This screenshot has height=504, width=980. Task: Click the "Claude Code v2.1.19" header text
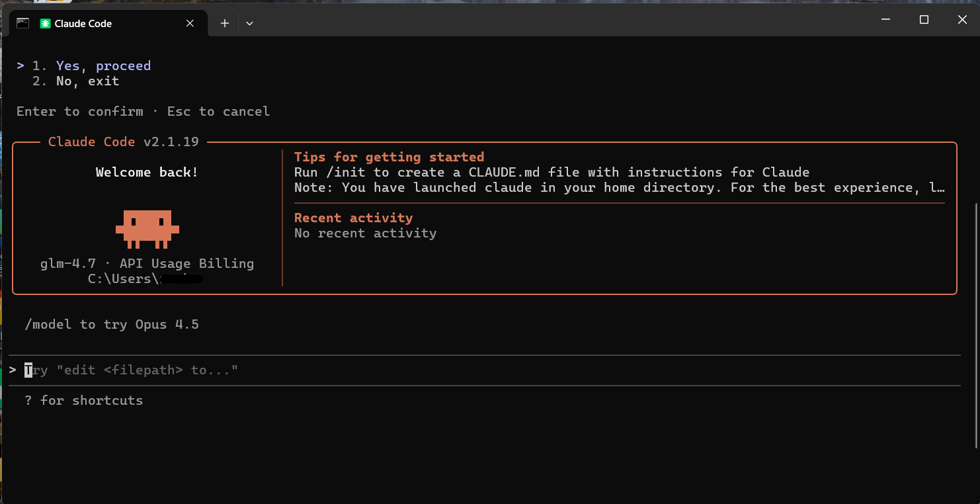point(124,142)
